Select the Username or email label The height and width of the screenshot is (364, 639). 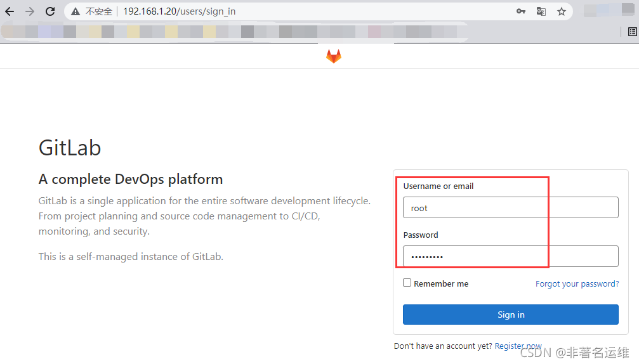438,186
